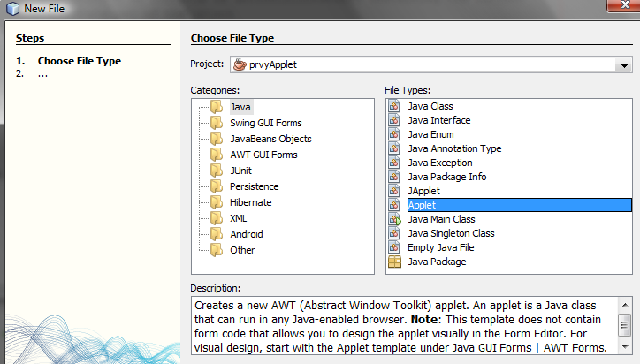Select the Persistence category
The width and height of the screenshot is (640, 364).
pyautogui.click(x=255, y=186)
